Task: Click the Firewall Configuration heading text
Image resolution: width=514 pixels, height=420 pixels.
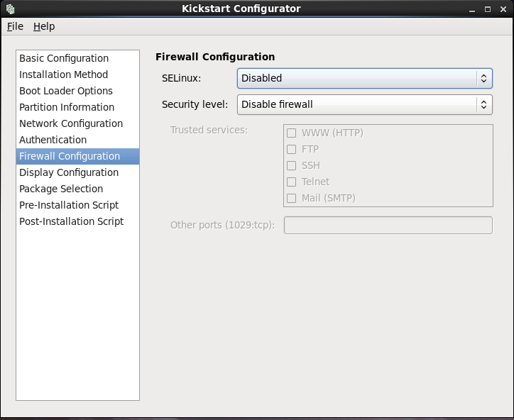Action: (x=215, y=57)
